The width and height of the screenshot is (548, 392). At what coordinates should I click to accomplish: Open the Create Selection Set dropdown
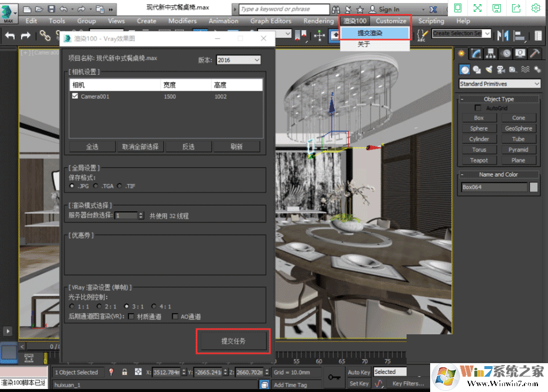point(461,34)
